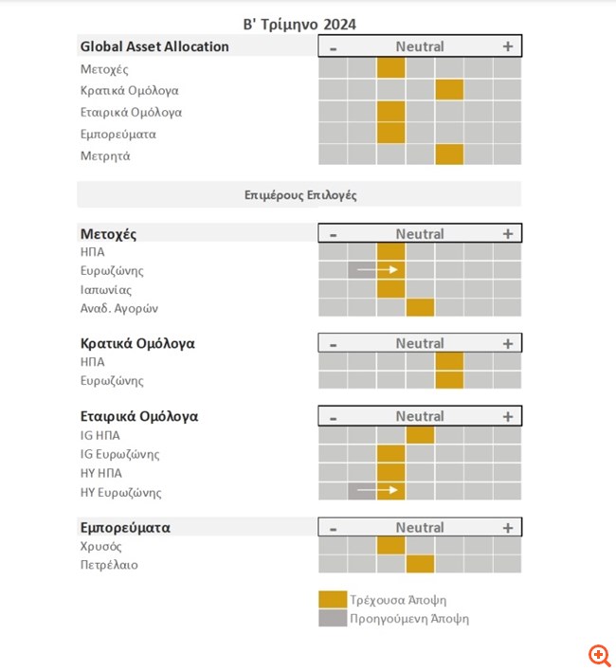616x672 pixels.
Task: Click the gold cell in the Πετρέλαιο row
Action: 420,564
